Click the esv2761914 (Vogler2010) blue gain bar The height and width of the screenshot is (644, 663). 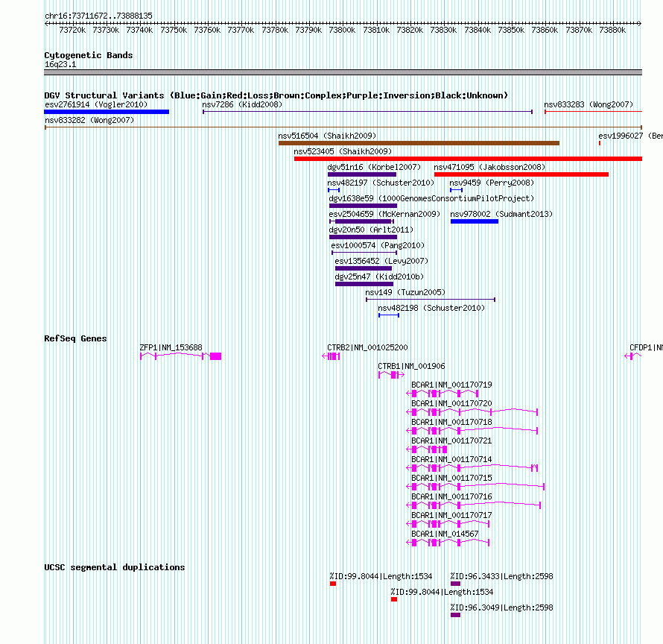tap(107, 112)
